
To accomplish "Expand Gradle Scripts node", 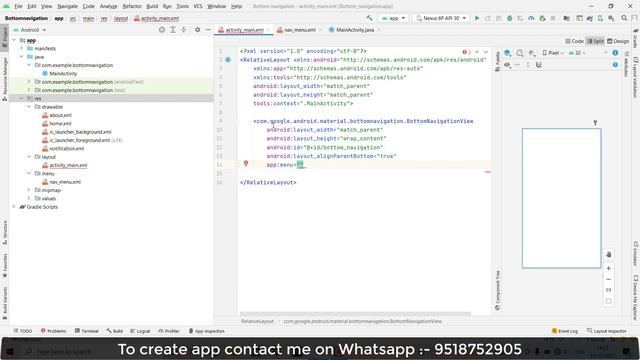I will [x=15, y=207].
